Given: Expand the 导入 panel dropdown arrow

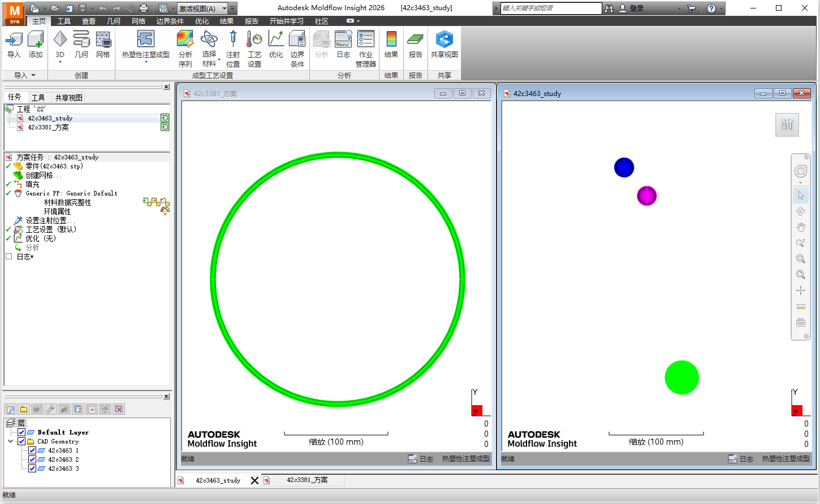Looking at the screenshot, I should [33, 75].
